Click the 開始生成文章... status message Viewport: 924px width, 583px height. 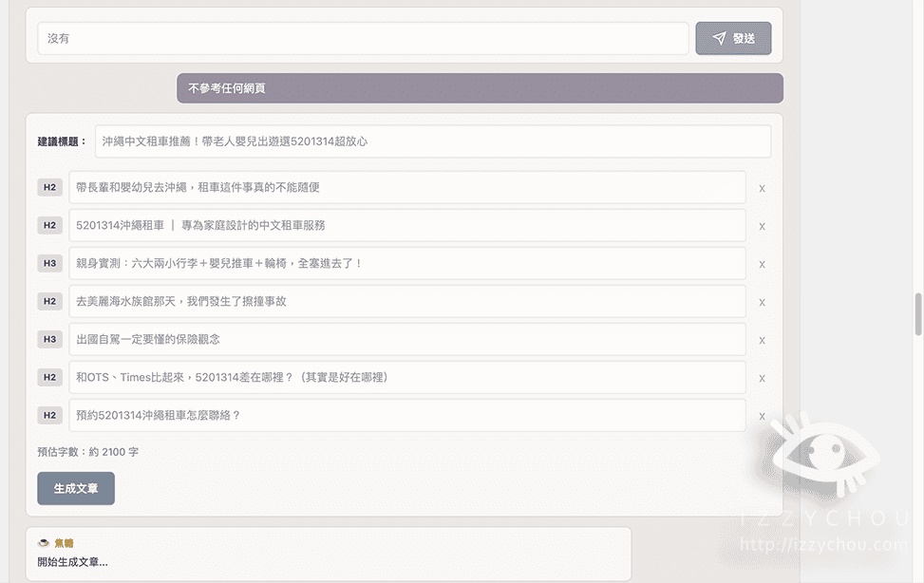[x=72, y=562]
